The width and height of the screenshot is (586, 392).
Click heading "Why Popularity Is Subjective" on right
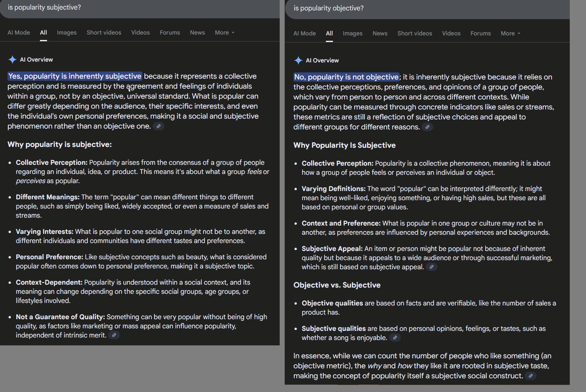[x=345, y=145]
